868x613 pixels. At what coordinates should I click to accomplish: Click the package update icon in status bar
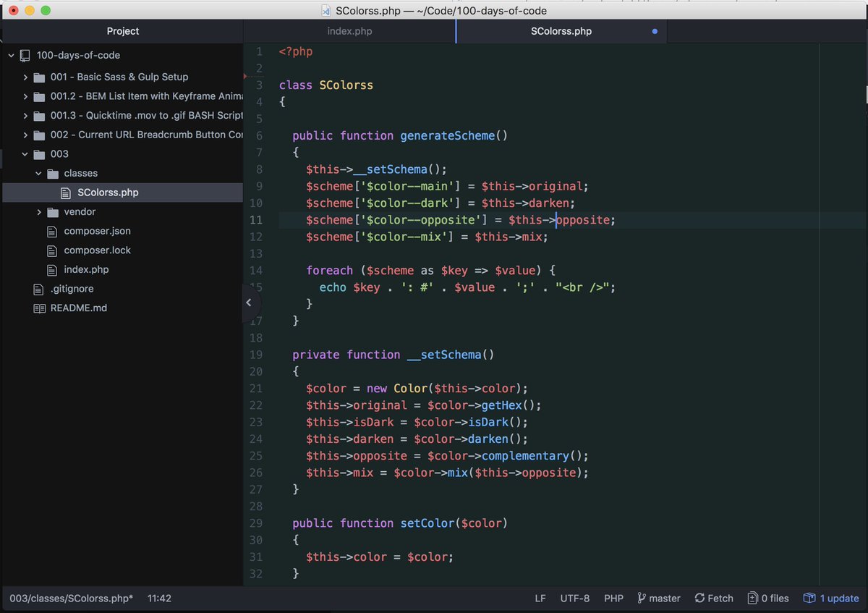pyautogui.click(x=809, y=599)
